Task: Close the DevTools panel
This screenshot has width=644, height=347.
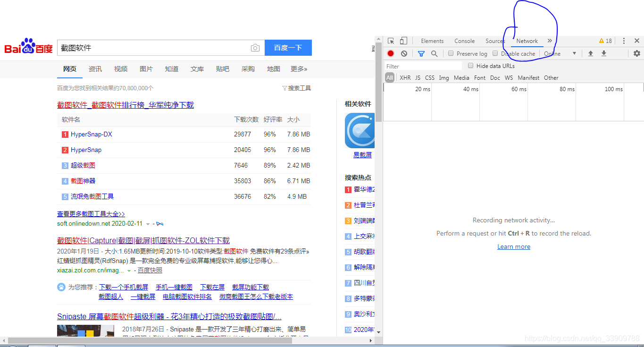Action: tap(637, 41)
